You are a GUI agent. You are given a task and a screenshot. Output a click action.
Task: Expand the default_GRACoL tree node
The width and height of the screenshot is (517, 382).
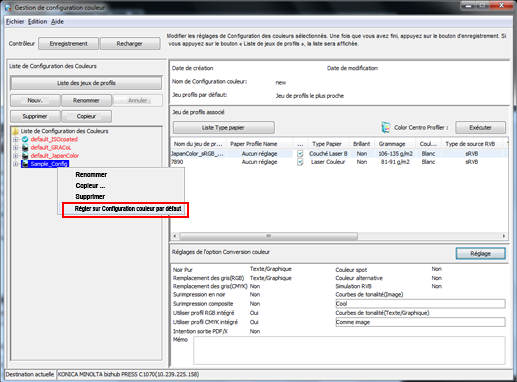pyautogui.click(x=15, y=147)
